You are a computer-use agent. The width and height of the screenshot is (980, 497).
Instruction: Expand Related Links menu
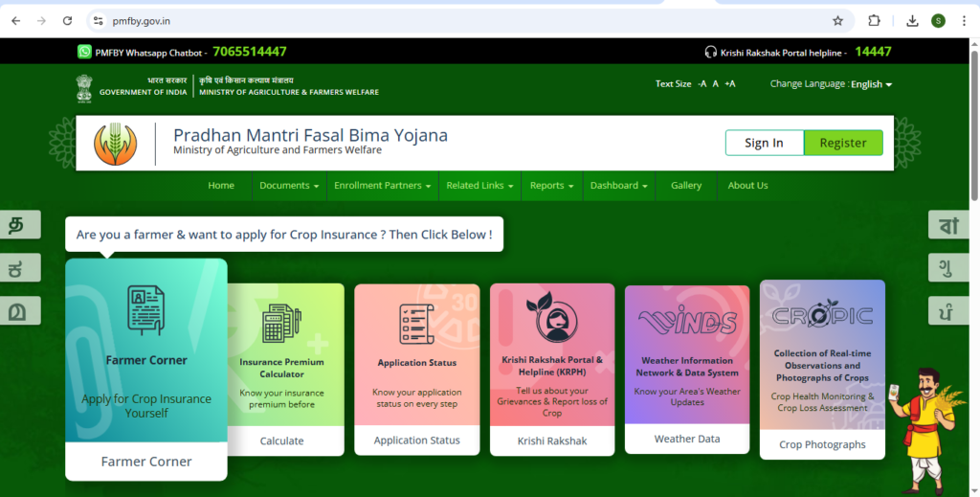[480, 186]
